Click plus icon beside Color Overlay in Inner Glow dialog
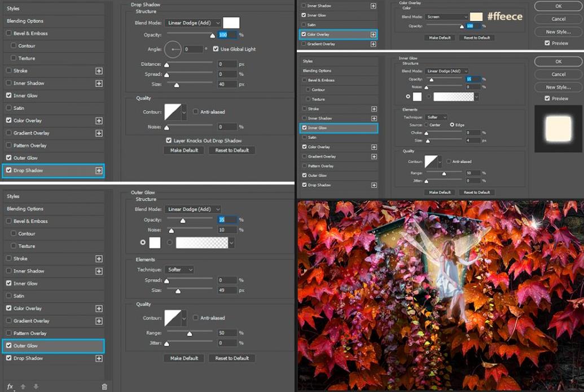584x392 pixels. (x=374, y=147)
